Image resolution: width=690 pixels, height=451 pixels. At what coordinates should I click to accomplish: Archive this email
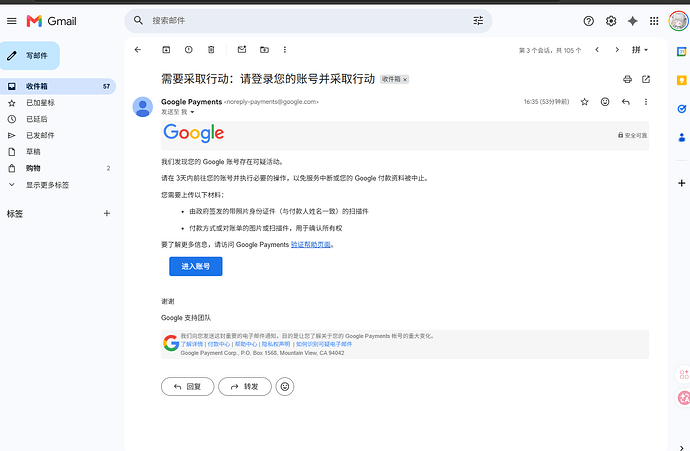point(166,50)
